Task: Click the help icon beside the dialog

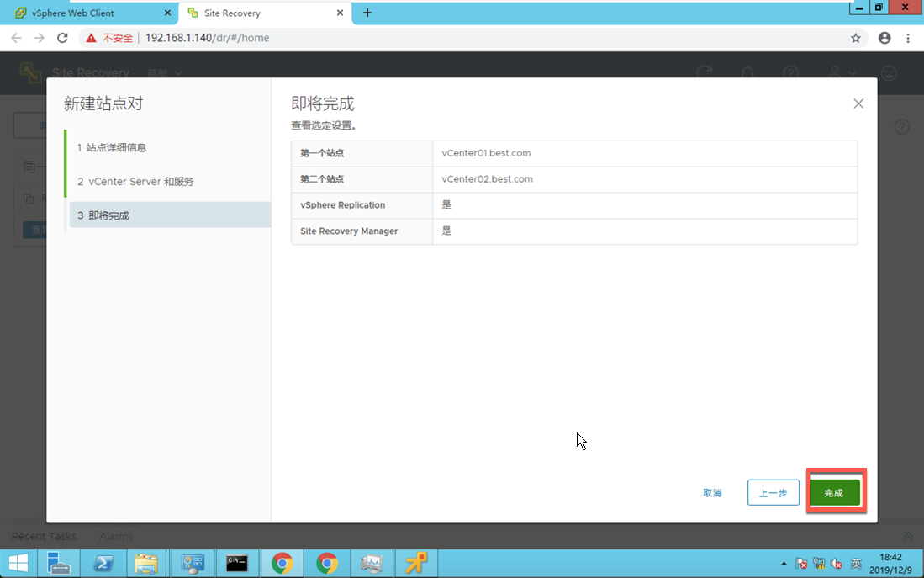Action: pos(901,126)
